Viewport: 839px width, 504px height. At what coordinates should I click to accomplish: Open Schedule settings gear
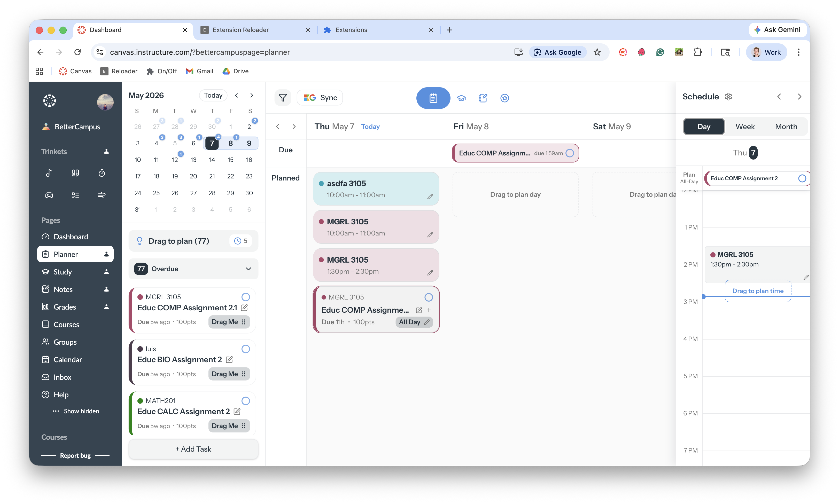pos(728,97)
